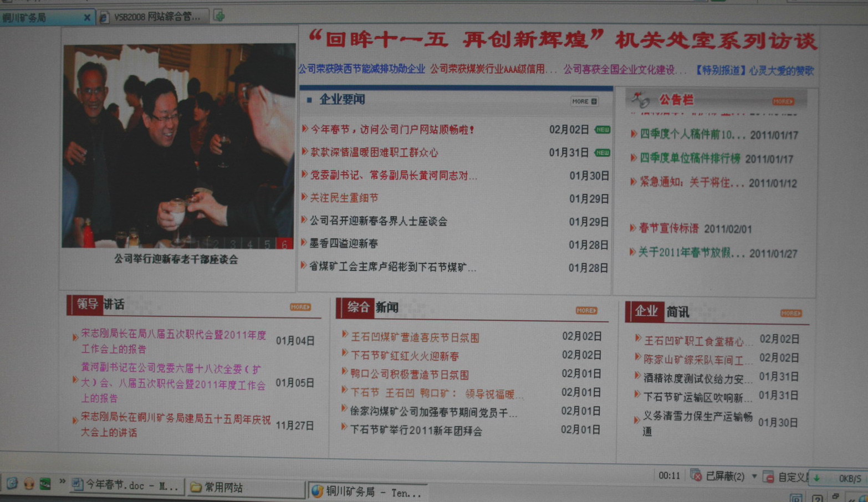Open the 自定义 status bar option
868x502 pixels.
(787, 477)
